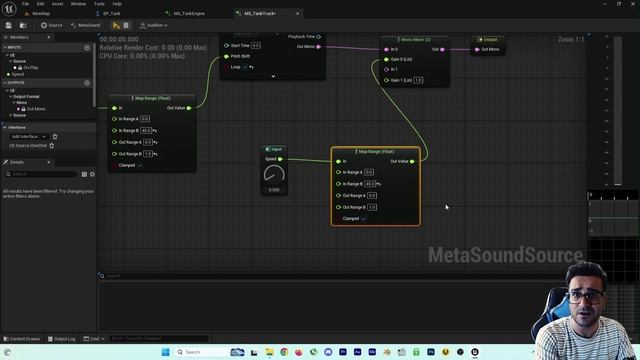Open MetaSound settings in the toolbar
Viewport: 640px width, 360px height.
[x=85, y=25]
